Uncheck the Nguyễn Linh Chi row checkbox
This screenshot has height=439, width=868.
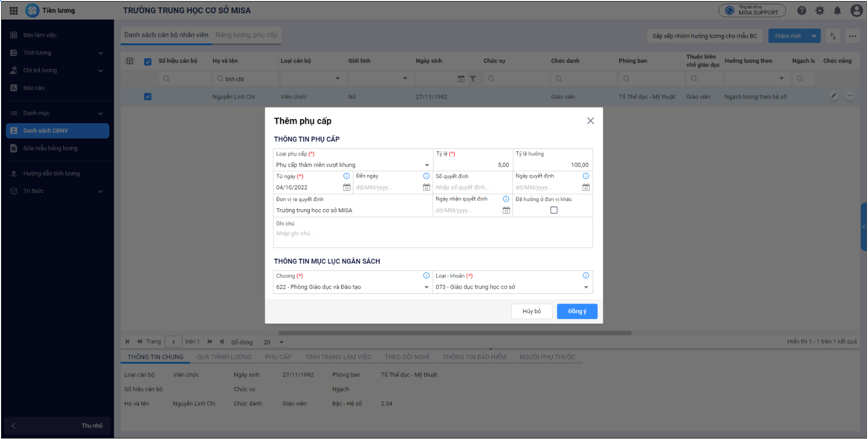pos(148,97)
